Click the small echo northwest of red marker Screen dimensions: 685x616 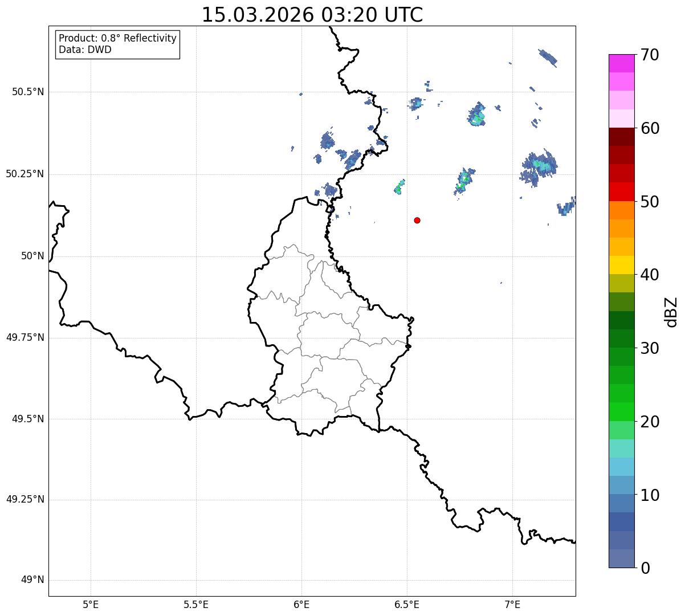(399, 187)
